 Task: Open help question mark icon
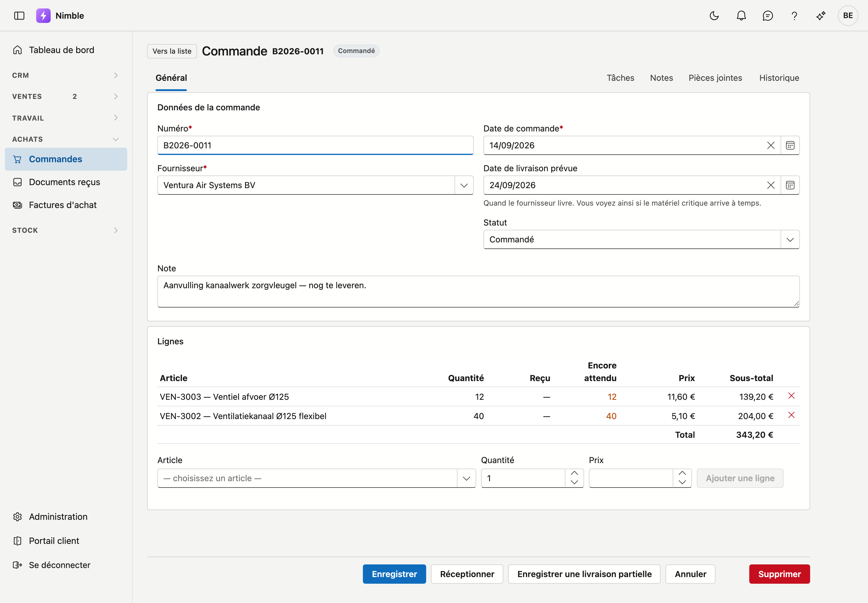pyautogui.click(x=794, y=15)
